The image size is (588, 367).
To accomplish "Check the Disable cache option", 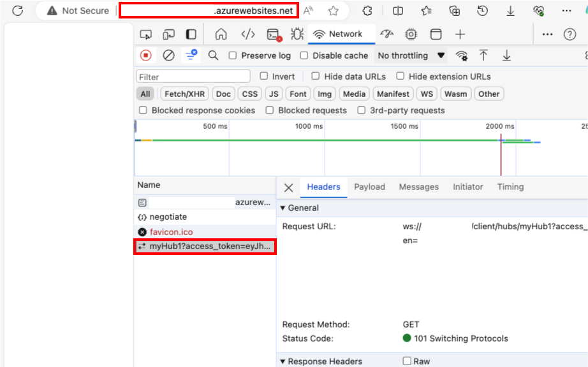I will (x=305, y=55).
